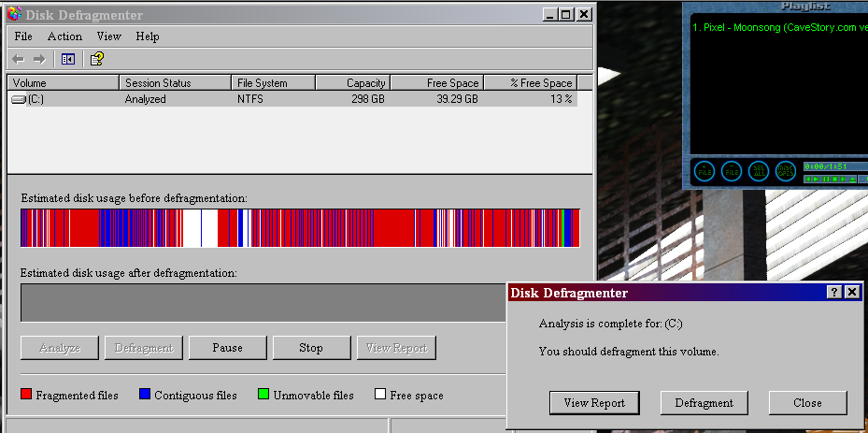Viewport: 868px width, 433px height.
Task: Sort by the Session Status column header
Action: 176,83
